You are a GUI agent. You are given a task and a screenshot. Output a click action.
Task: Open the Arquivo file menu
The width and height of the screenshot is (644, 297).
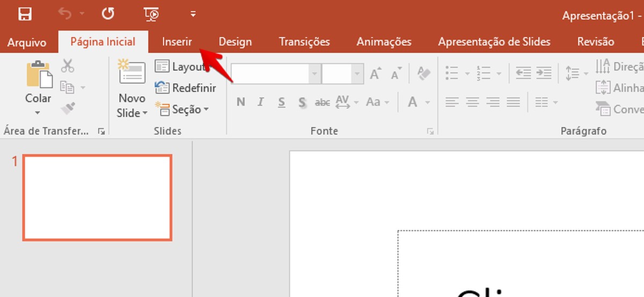pos(27,42)
